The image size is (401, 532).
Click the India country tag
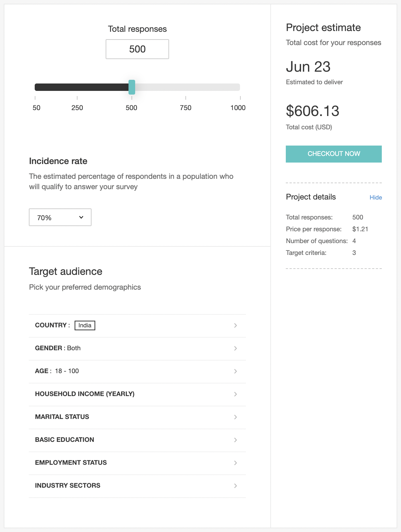(85, 325)
